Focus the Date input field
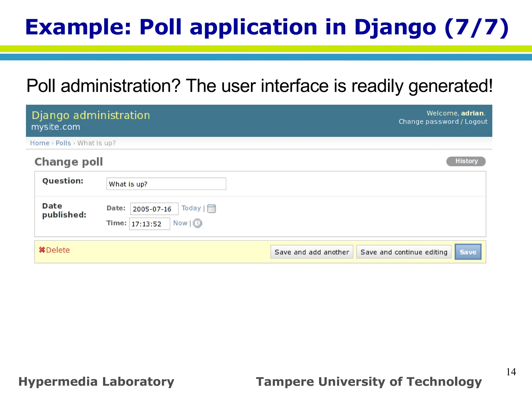The width and height of the screenshot is (532, 399). click(x=154, y=209)
